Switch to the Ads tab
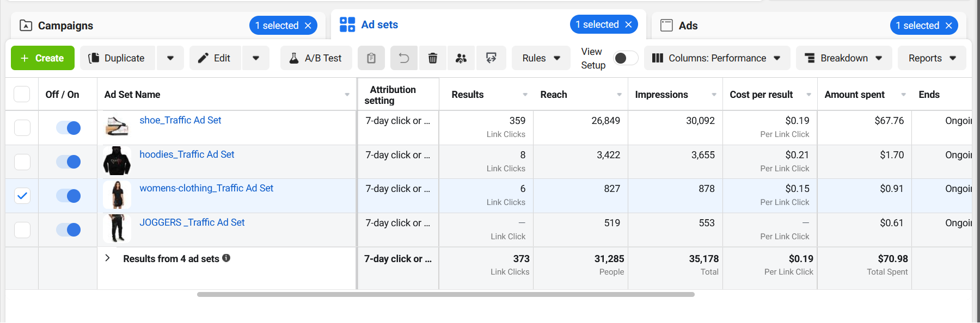This screenshot has width=980, height=323. tap(688, 26)
